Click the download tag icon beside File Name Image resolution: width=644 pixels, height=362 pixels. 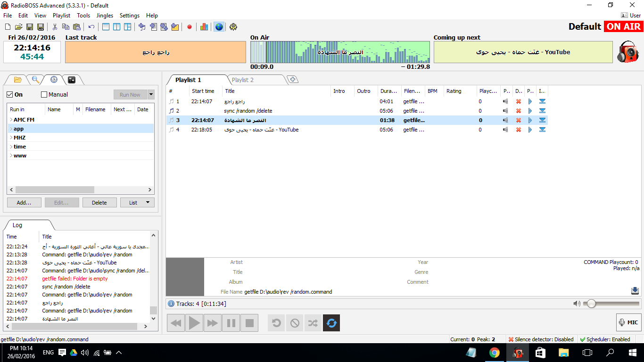coord(635,291)
